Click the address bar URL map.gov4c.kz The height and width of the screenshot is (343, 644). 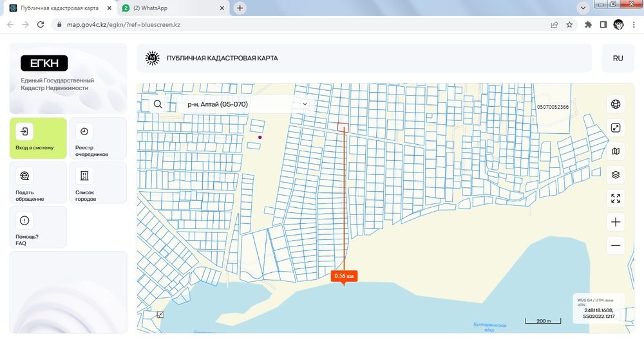point(124,24)
